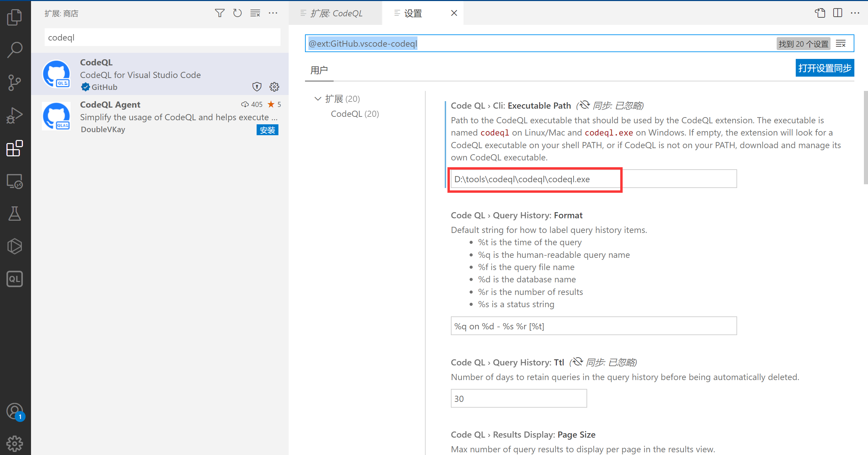Click the DoubleVKay publisher name
Screen dimensions: 868x455
pyautogui.click(x=103, y=129)
